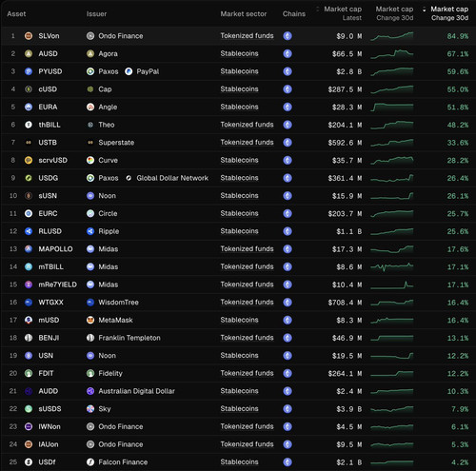Select the WTGXX asset name
Screen dimensions: 476x471
coord(50,303)
